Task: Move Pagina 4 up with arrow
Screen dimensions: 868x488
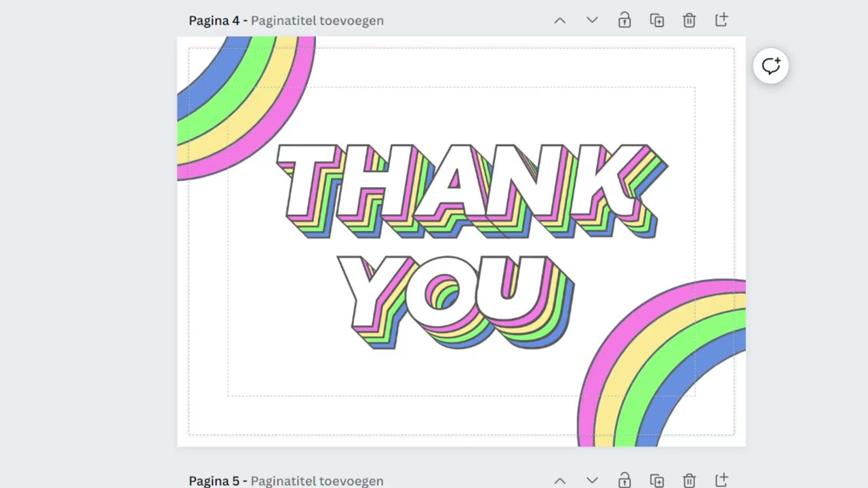Action: pyautogui.click(x=559, y=20)
